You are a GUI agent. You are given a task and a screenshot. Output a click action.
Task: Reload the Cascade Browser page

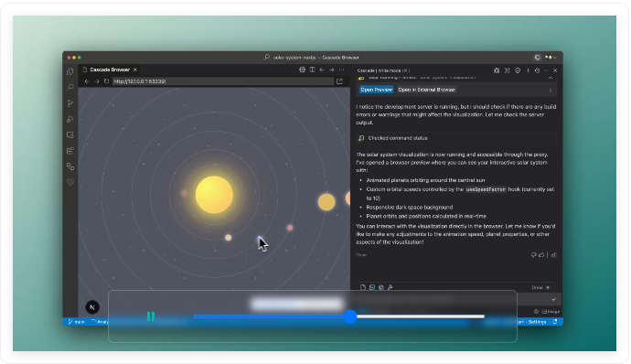click(106, 81)
